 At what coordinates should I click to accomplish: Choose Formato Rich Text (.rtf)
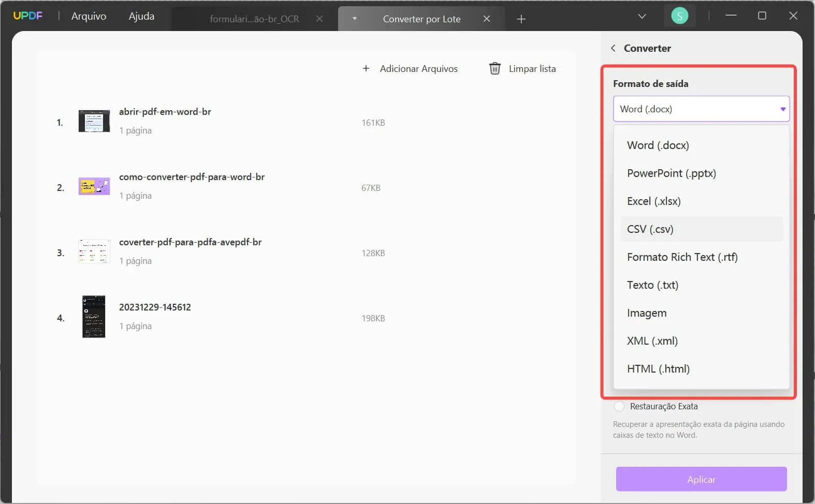pos(701,257)
